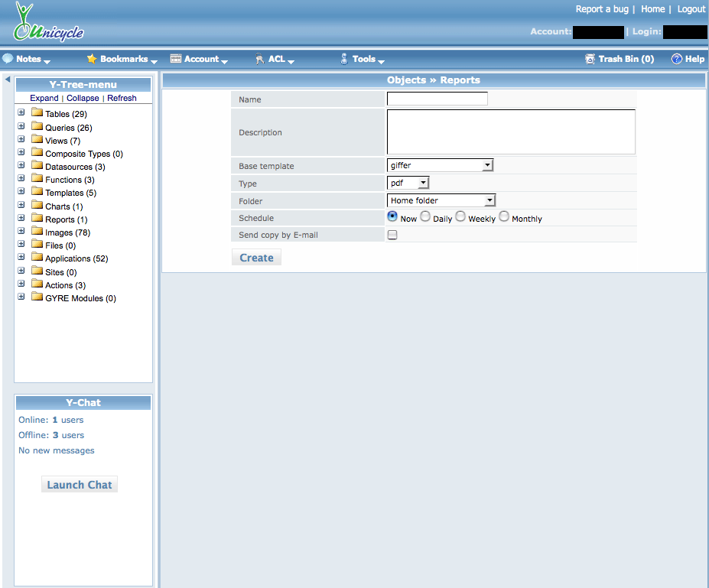Open the Base template dropdown

(440, 165)
